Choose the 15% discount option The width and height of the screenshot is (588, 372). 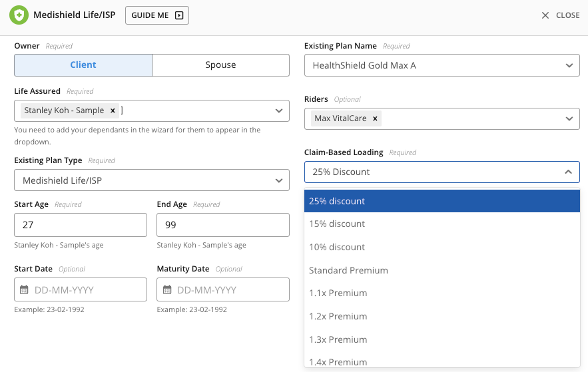point(442,224)
